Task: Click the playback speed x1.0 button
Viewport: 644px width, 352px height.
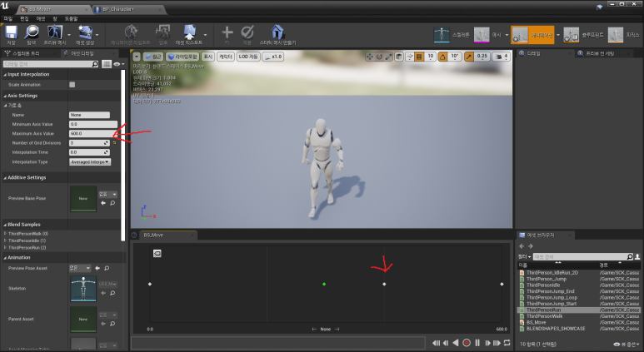Action: [272, 57]
